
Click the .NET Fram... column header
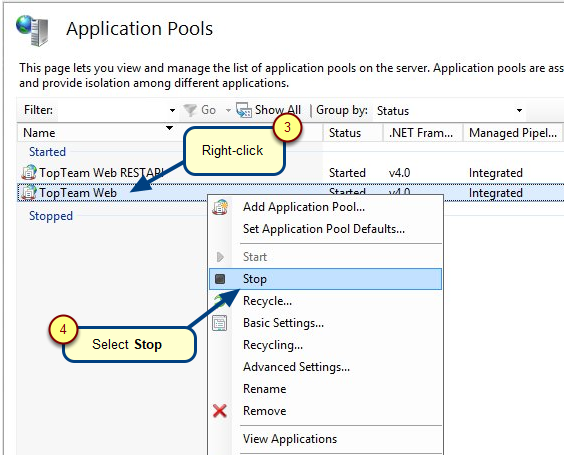point(423,133)
